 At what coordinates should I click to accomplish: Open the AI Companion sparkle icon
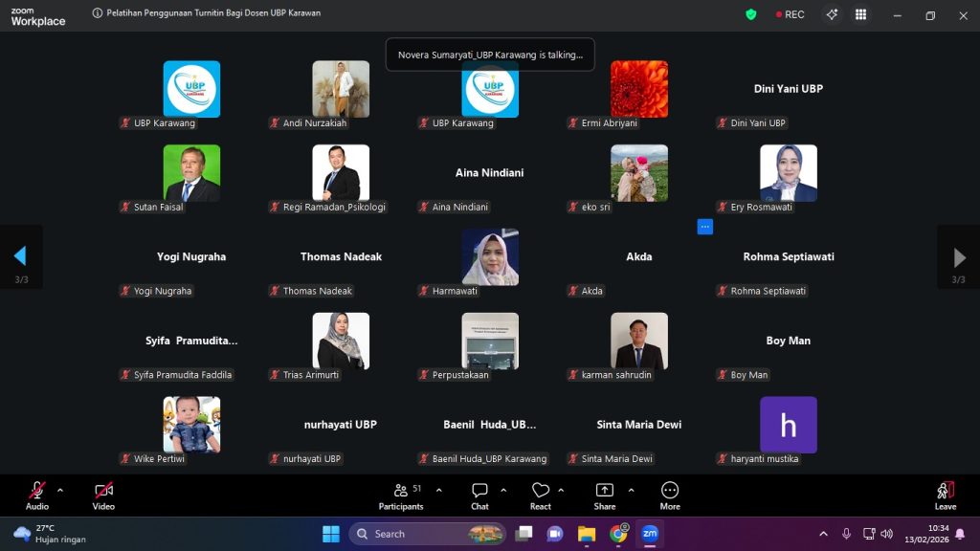click(832, 14)
